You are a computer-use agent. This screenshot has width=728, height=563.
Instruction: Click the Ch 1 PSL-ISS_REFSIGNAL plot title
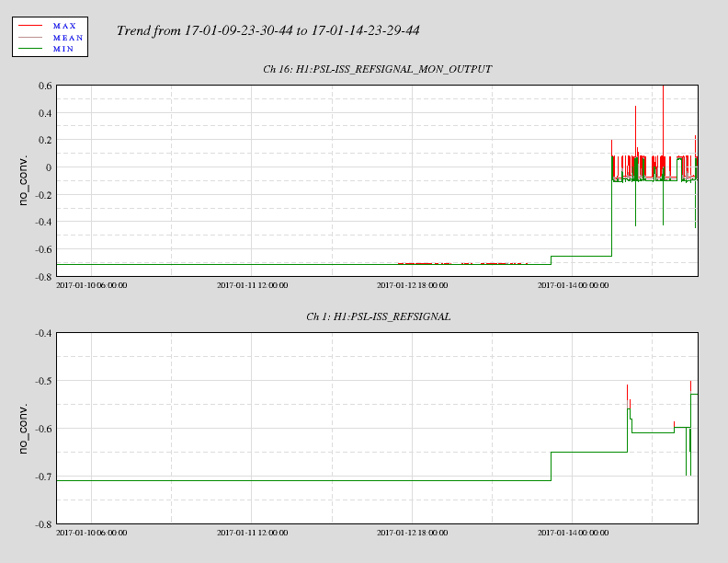pos(379,316)
